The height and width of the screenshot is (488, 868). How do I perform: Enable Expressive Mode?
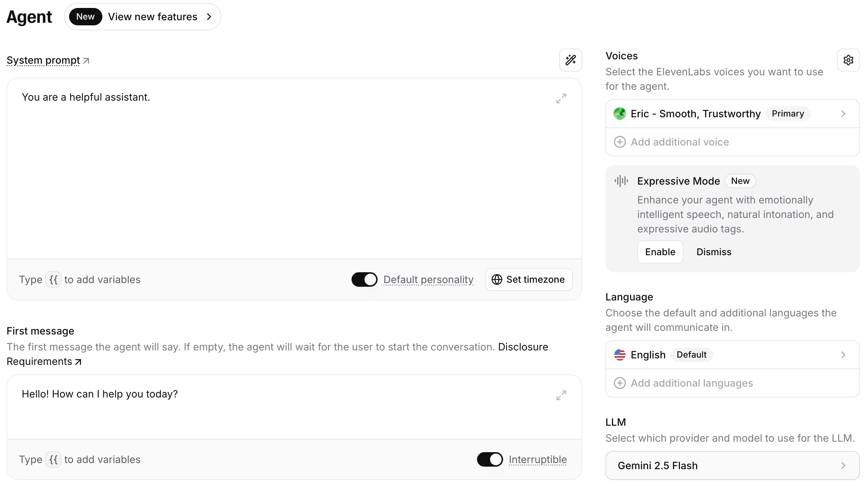(x=660, y=252)
